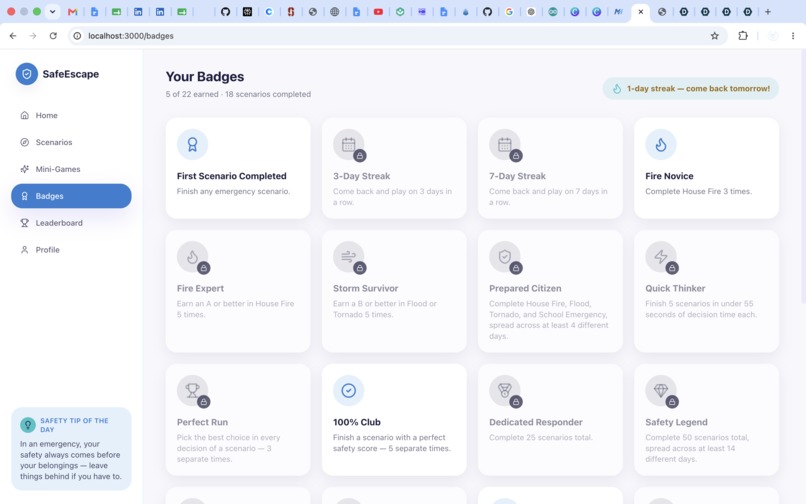Open the Chrome three-dot menu
This screenshot has width=806, height=504.
[793, 36]
